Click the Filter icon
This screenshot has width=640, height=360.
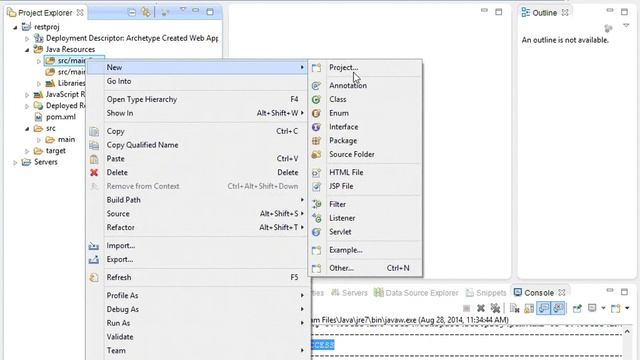click(x=316, y=204)
